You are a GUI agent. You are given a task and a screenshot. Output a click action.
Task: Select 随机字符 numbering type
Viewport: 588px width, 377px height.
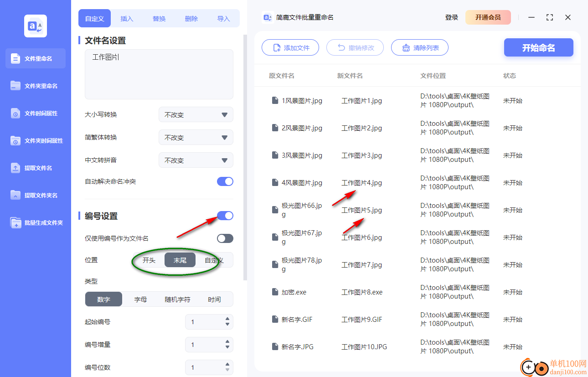coord(177,299)
